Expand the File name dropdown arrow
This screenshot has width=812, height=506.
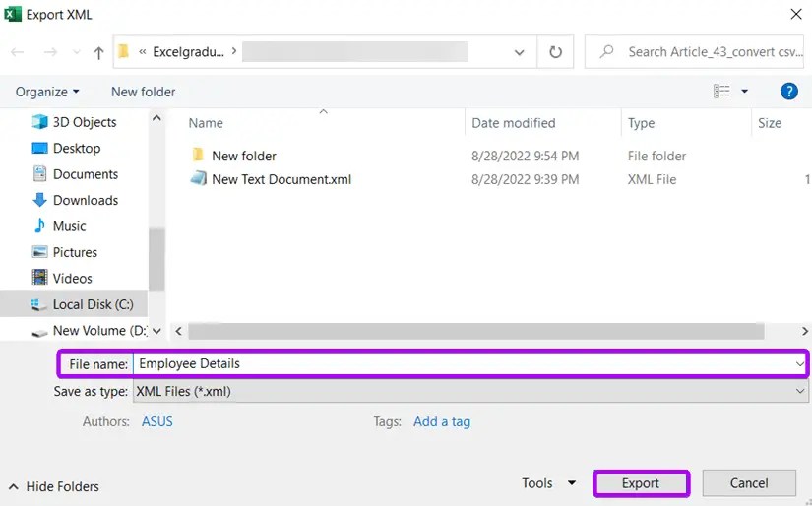pyautogui.click(x=799, y=364)
